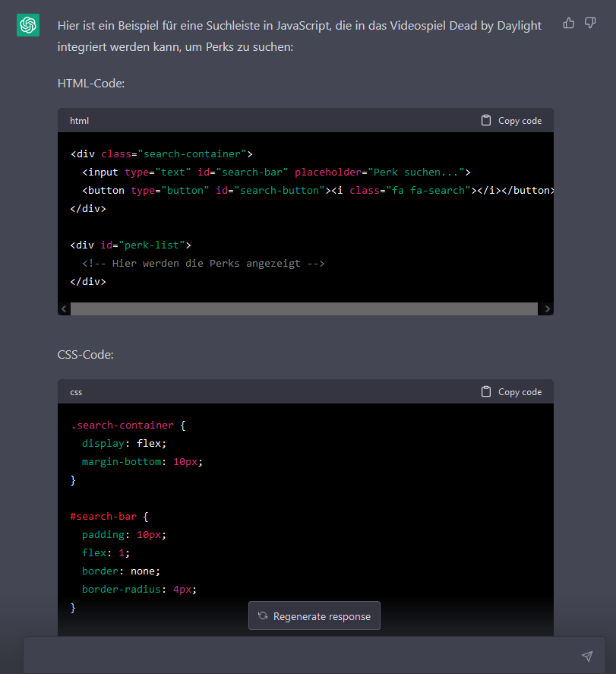
Task: Click the 'flex: 1;' CSS line
Action: coord(106,552)
